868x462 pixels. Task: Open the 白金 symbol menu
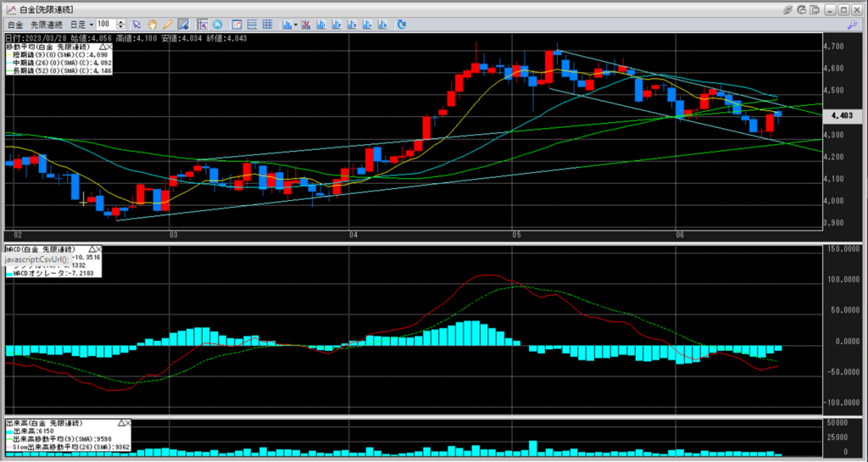(x=14, y=25)
